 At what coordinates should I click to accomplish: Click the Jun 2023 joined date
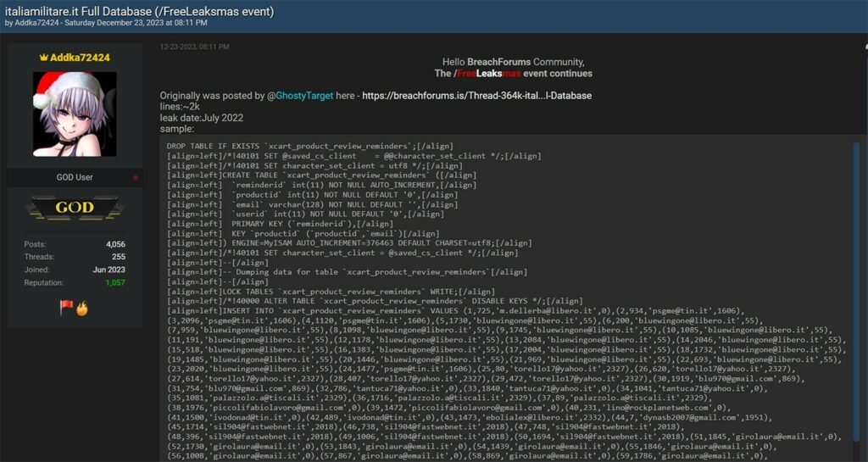click(108, 270)
